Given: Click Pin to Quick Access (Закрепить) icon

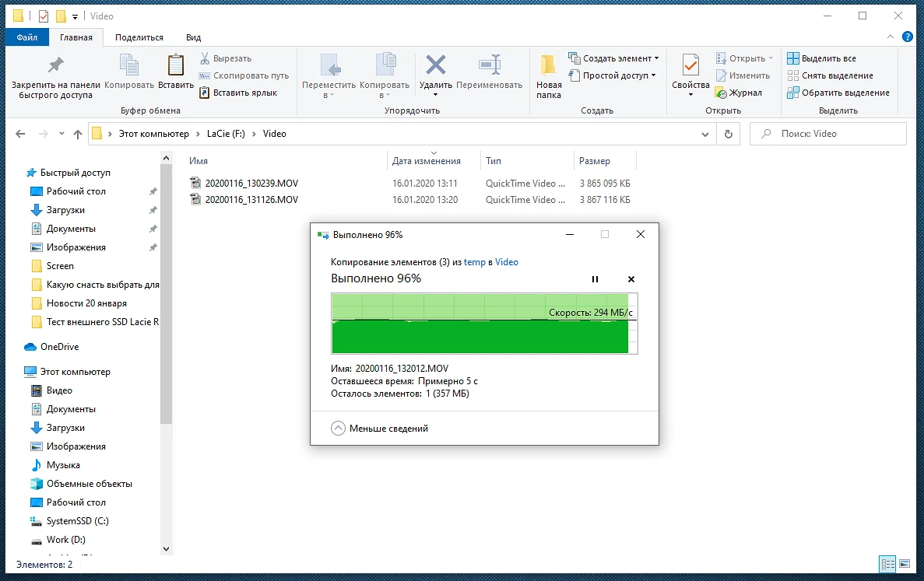Looking at the screenshot, I should click(56, 65).
